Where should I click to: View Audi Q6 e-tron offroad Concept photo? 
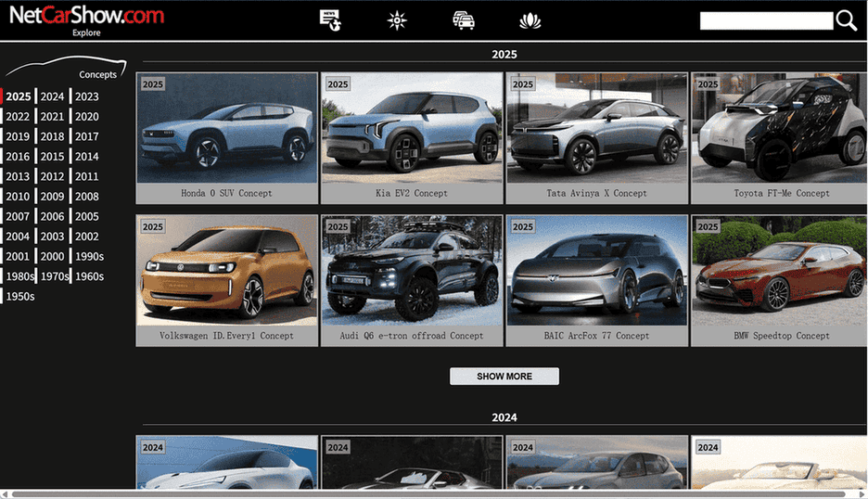click(x=412, y=271)
